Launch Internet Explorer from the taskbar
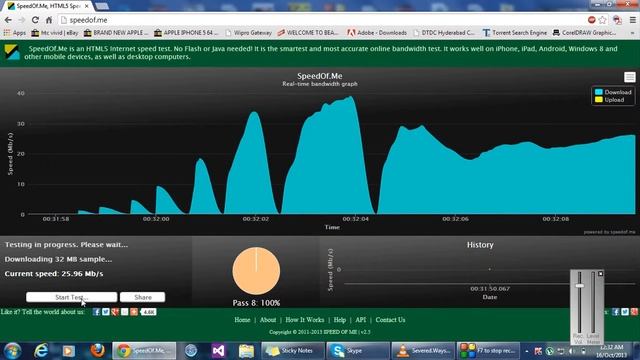This screenshot has width=640, height=360. coord(41,351)
